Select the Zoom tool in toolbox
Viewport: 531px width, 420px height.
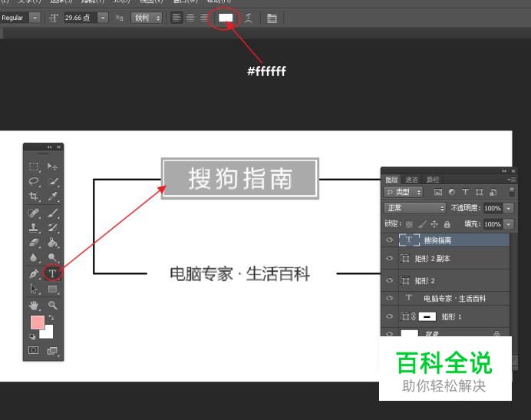[x=52, y=305]
